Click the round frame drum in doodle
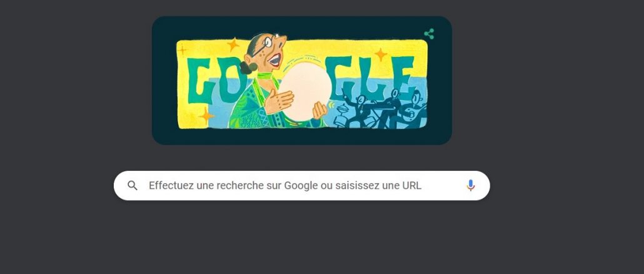644x274 pixels. tap(306, 91)
